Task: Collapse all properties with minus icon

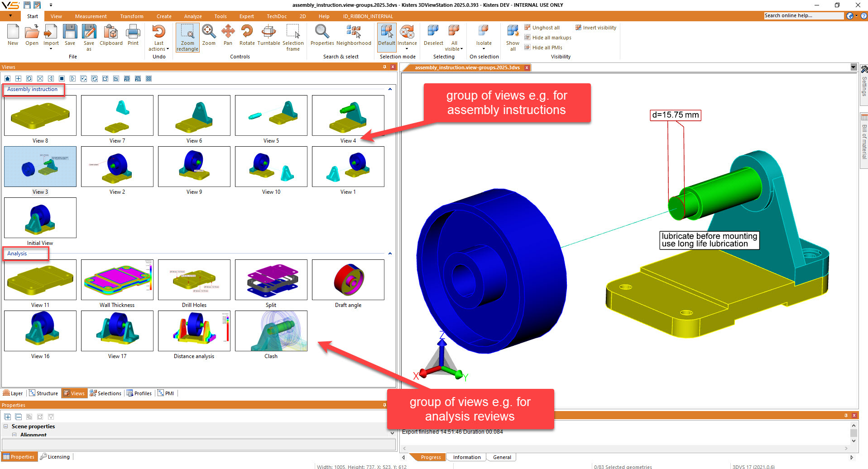Action: 19,416
